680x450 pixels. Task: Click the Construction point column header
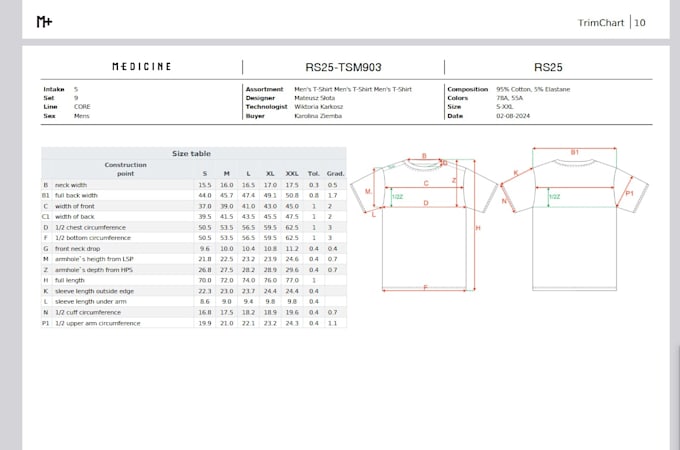[125, 169]
